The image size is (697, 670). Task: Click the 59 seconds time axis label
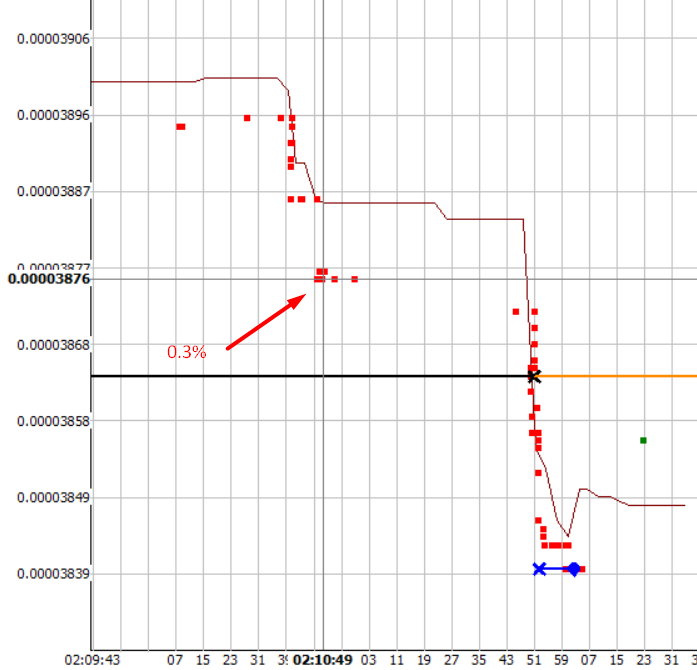(561, 660)
